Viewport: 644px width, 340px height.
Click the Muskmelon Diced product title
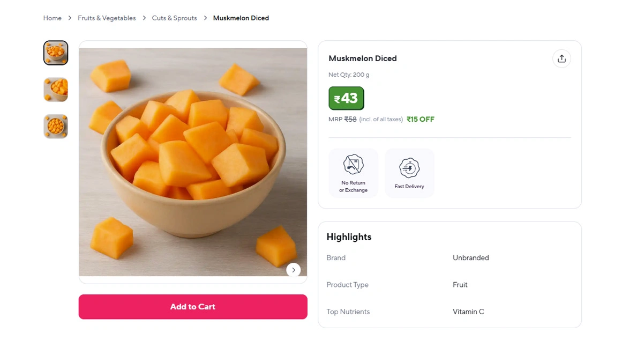363,58
